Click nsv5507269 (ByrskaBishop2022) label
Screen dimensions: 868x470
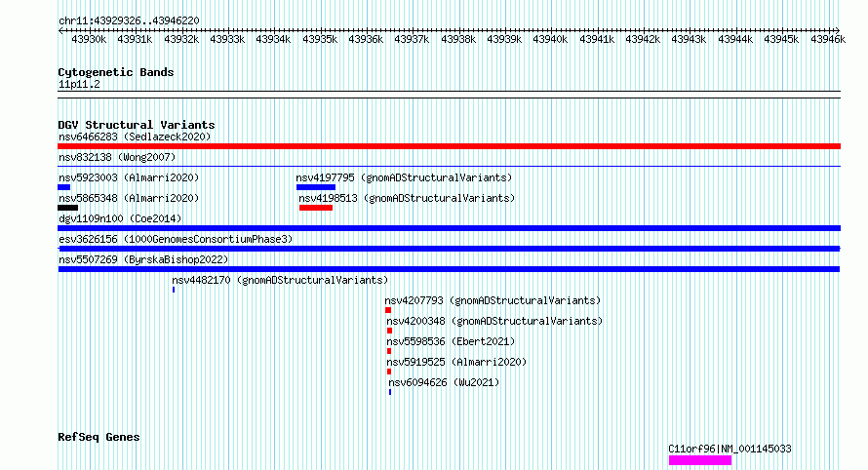pos(143,259)
